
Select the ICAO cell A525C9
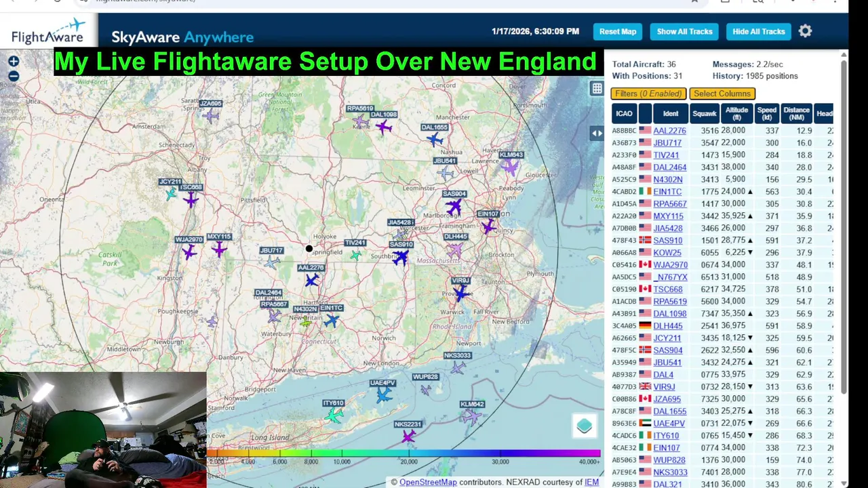(x=624, y=180)
